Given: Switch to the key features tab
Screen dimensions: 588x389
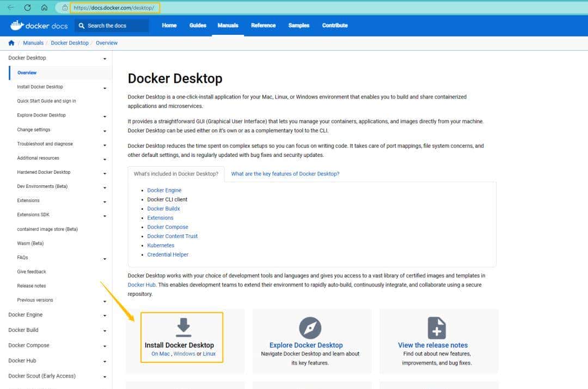Looking at the screenshot, I should pyautogui.click(x=285, y=173).
